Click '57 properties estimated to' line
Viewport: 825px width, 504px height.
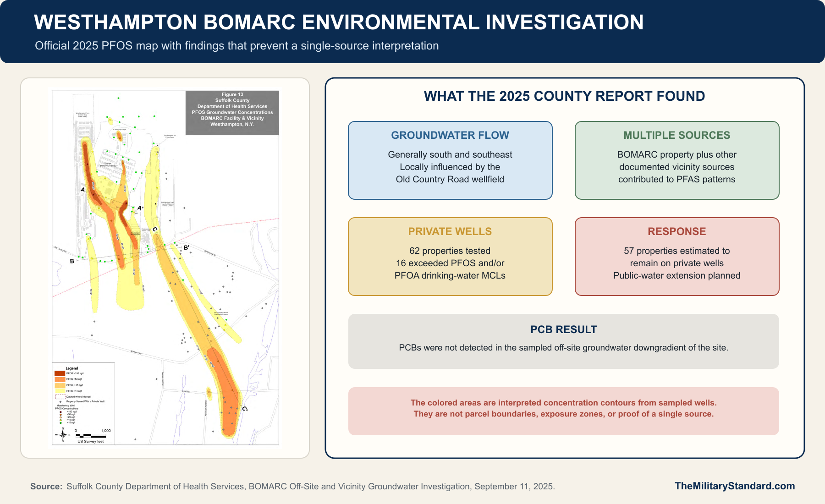[677, 251]
